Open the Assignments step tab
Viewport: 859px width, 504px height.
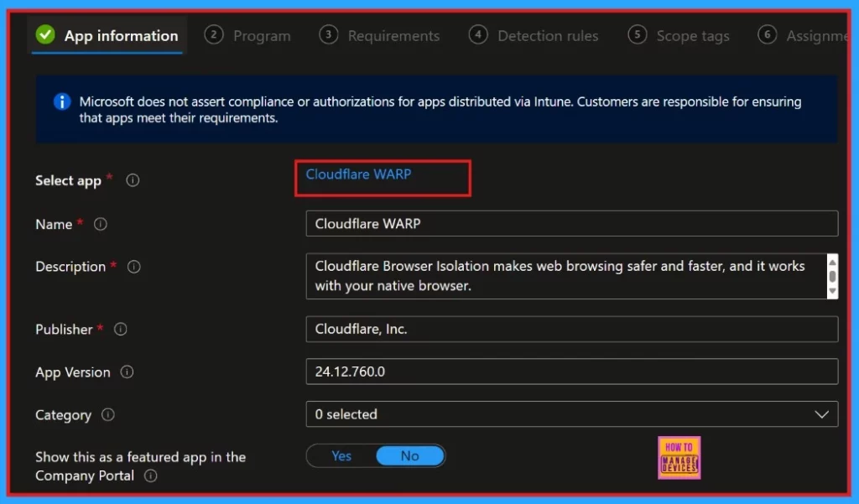(x=803, y=35)
